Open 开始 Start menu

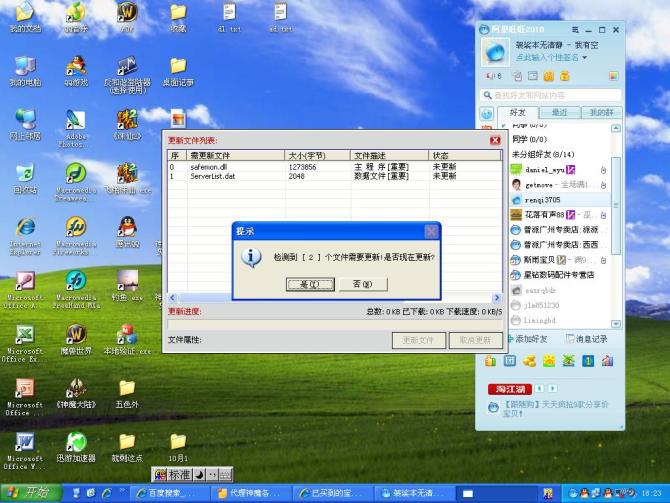[x=31, y=493]
